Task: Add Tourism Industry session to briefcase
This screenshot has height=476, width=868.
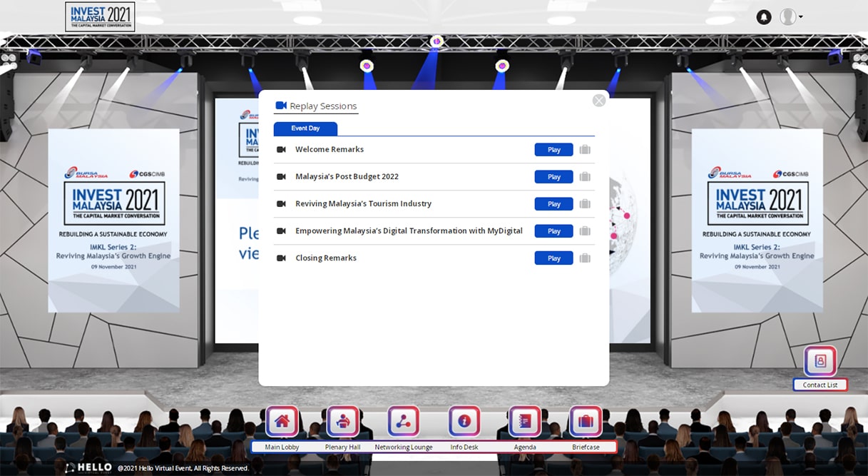Action: pos(585,204)
